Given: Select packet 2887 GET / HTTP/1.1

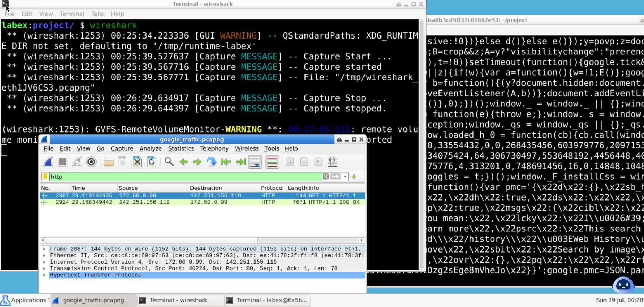Looking at the screenshot, I should tap(202, 196).
